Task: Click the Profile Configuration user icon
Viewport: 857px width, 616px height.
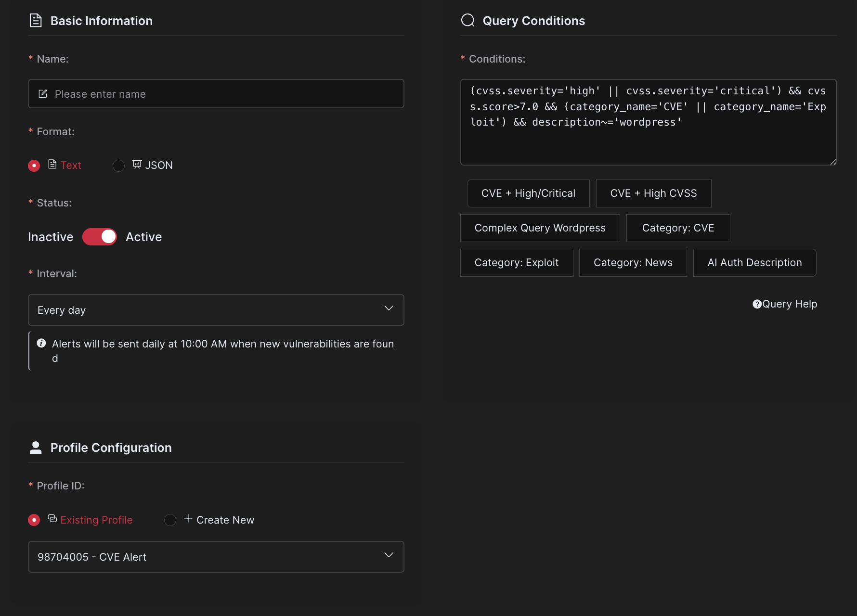Action: 36,448
